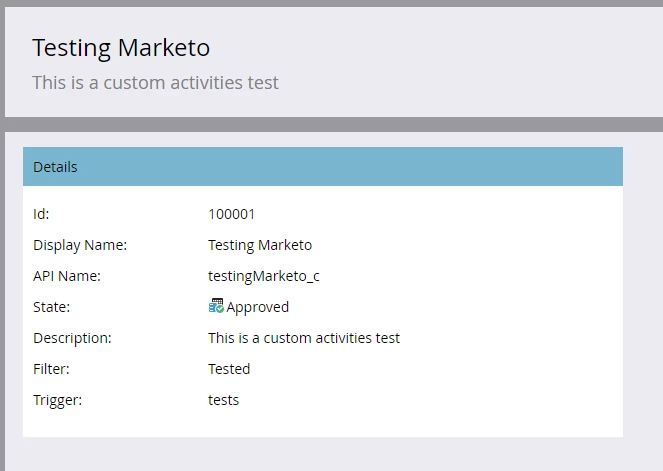The height and width of the screenshot is (471, 663).
Task: Click the 'Approved' state text
Action: pos(258,307)
